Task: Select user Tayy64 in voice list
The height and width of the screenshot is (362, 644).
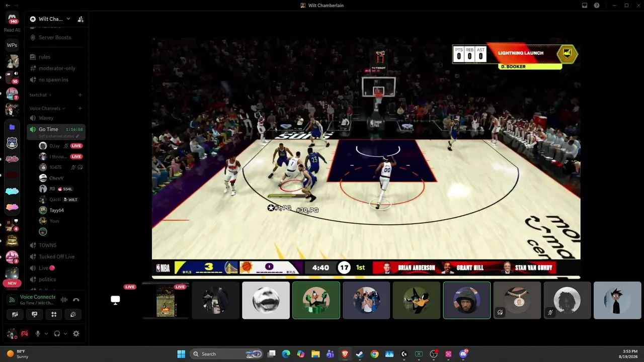Action: point(56,210)
